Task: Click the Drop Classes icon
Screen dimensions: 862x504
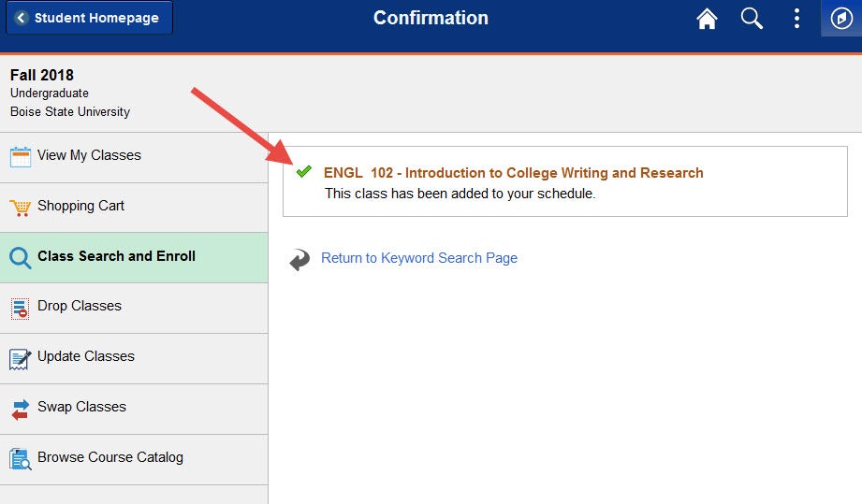Action: point(20,309)
